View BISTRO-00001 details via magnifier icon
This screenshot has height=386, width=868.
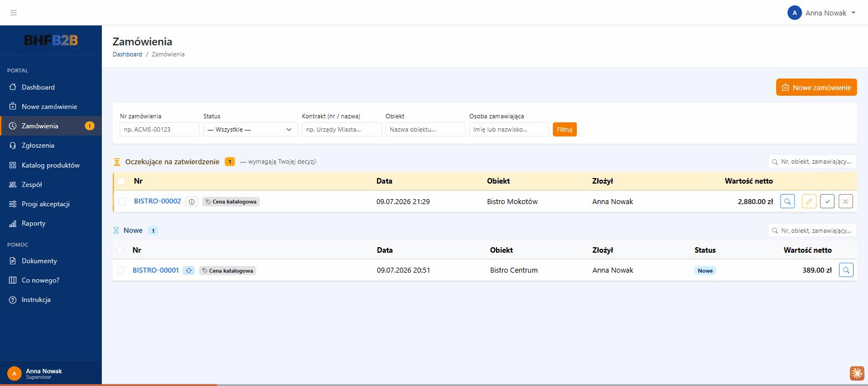point(846,270)
